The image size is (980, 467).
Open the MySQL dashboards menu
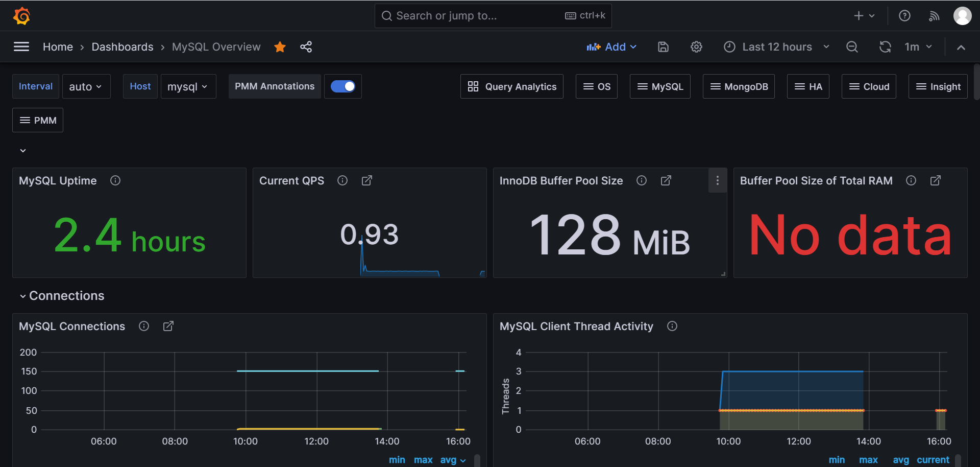coord(660,86)
